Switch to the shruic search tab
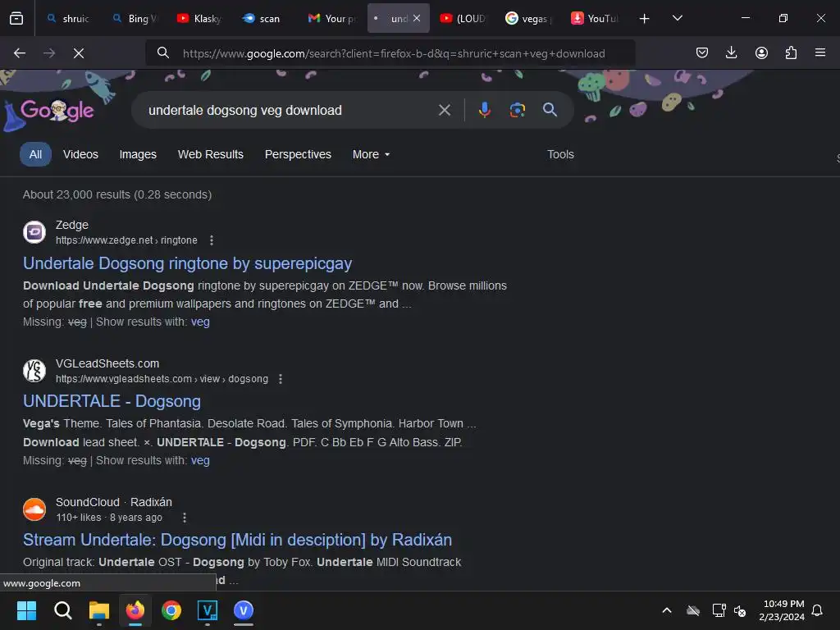 [67, 19]
